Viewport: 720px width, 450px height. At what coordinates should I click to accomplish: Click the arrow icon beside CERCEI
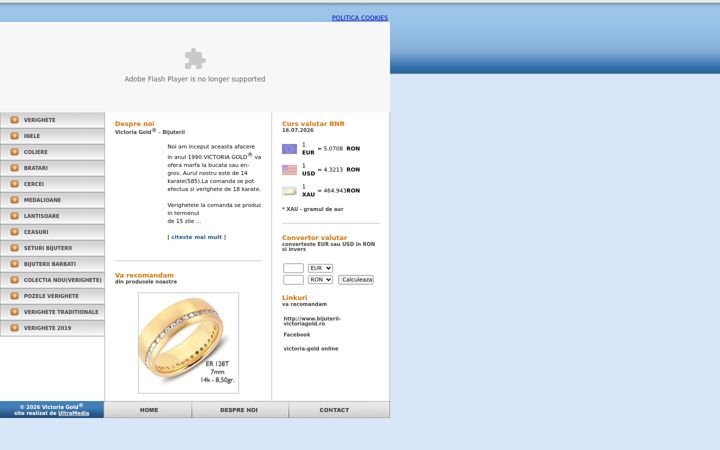tap(14, 184)
